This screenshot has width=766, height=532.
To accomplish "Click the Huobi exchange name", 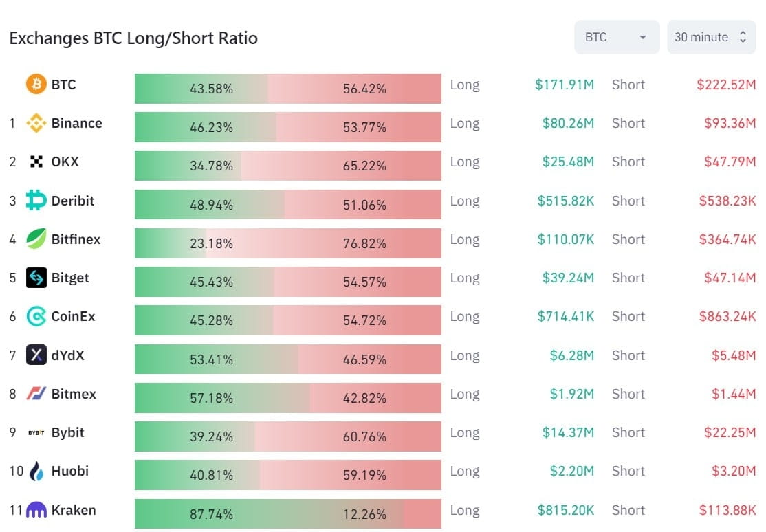I will tap(70, 471).
